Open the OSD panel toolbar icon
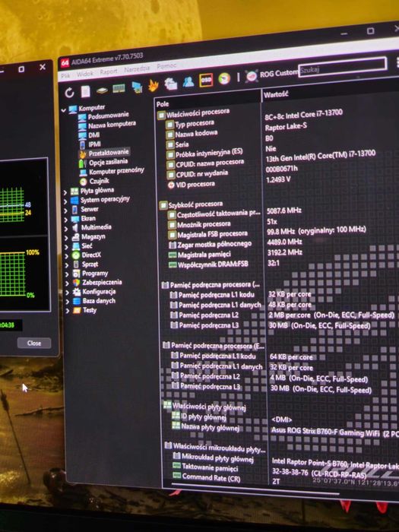This screenshot has height=532, width=399. tap(206, 80)
